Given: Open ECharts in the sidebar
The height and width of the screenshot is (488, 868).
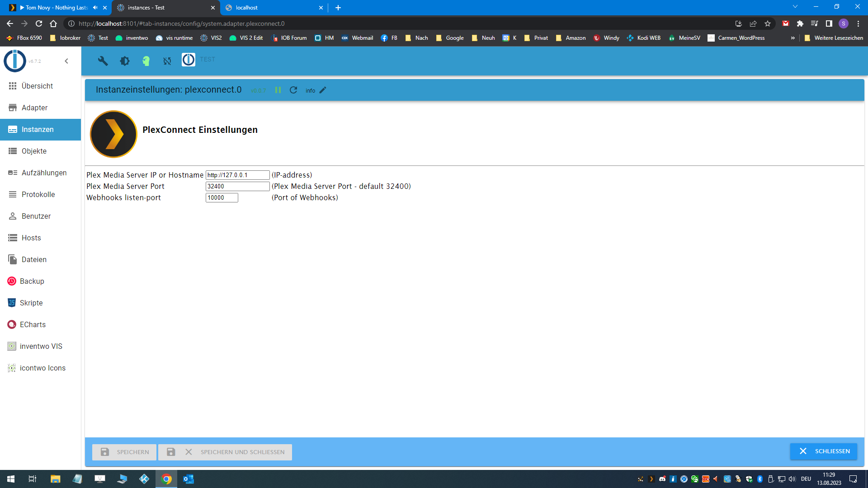Looking at the screenshot, I should pos(41,324).
